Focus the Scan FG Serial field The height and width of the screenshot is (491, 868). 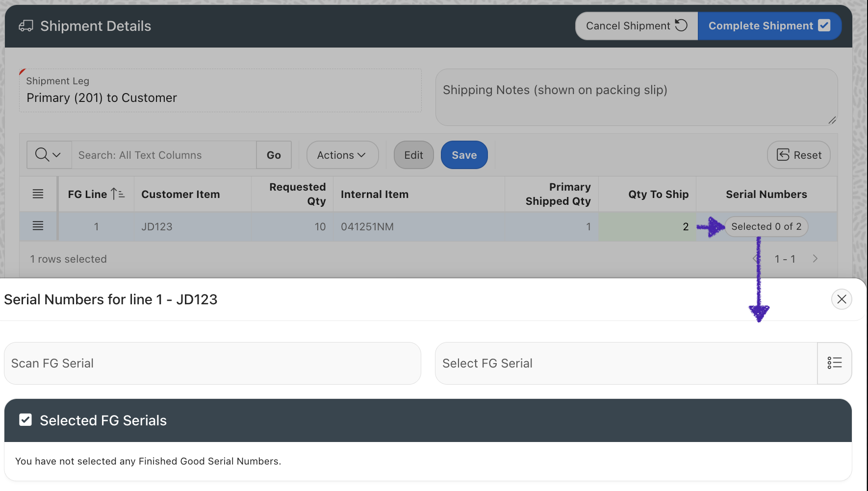pyautogui.click(x=212, y=363)
